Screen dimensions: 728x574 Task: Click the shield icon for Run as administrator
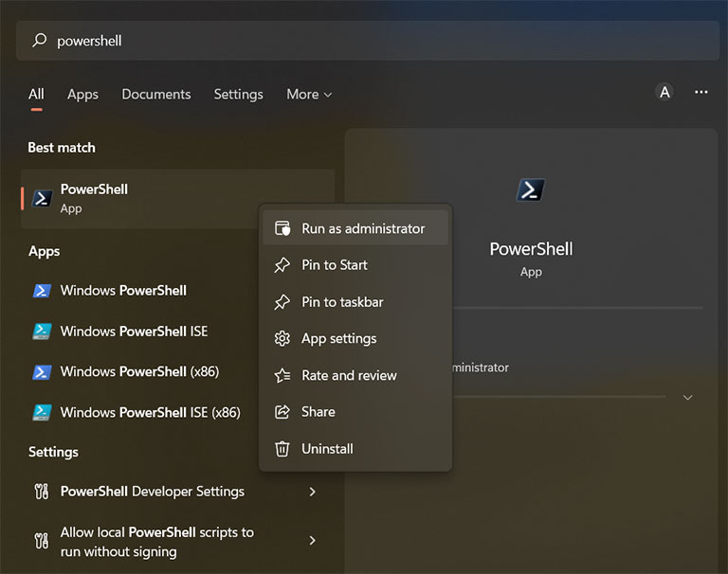coord(282,228)
